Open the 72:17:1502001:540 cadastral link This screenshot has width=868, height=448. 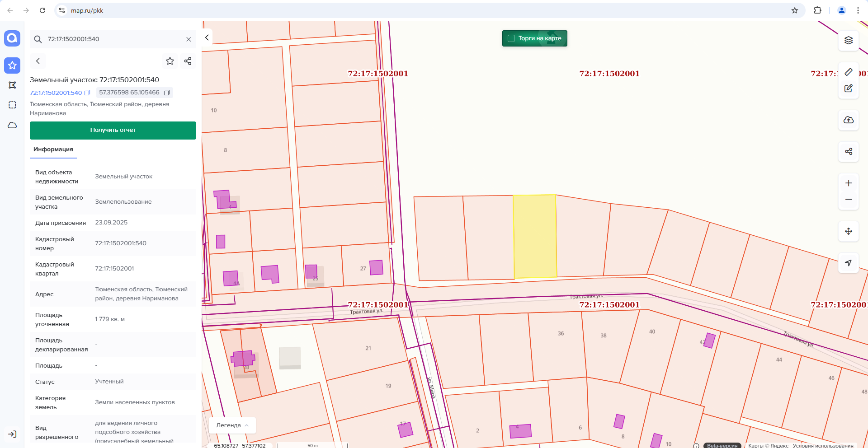(56, 93)
